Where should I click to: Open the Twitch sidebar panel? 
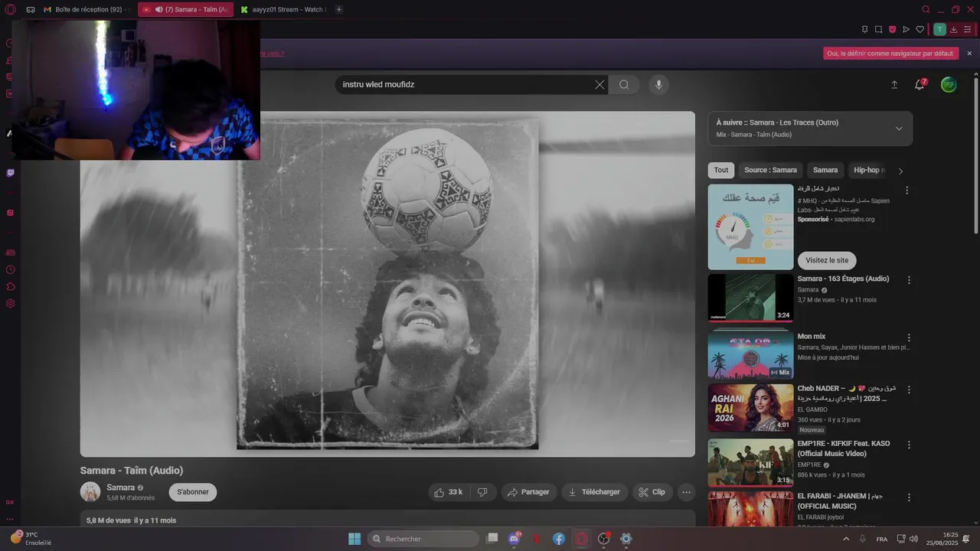pos(10,173)
